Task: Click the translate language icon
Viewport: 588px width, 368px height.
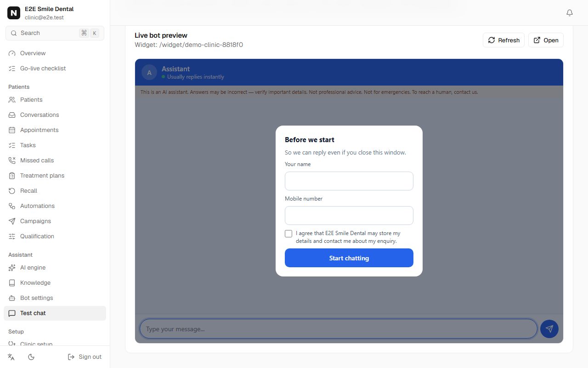Action: (11, 357)
